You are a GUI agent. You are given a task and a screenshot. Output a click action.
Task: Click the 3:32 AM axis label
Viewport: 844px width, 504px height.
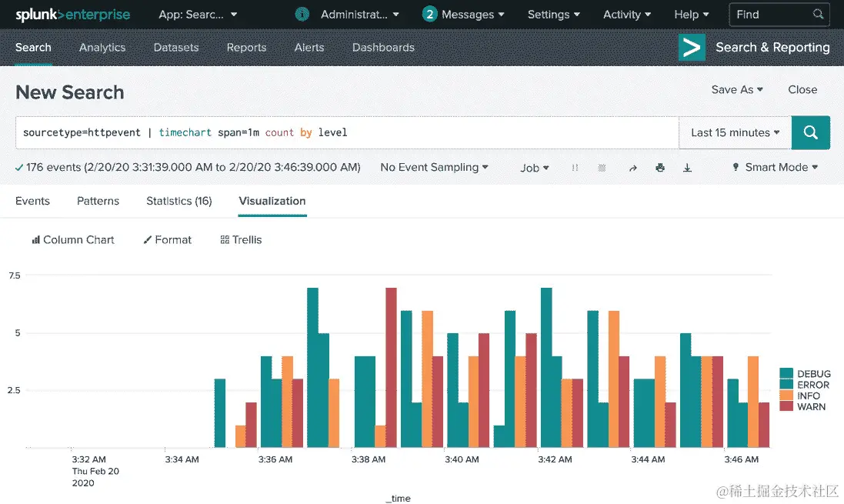pos(88,459)
